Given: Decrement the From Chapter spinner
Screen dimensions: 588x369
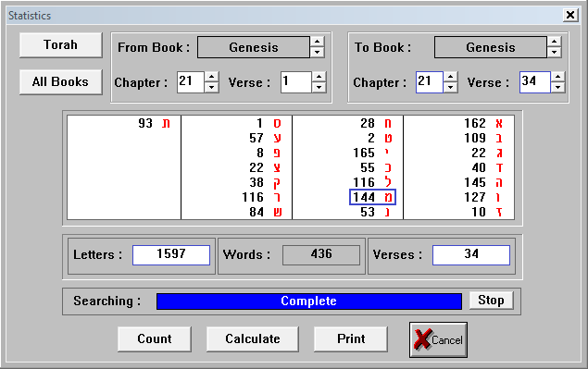Looking at the screenshot, I should pos(212,87).
